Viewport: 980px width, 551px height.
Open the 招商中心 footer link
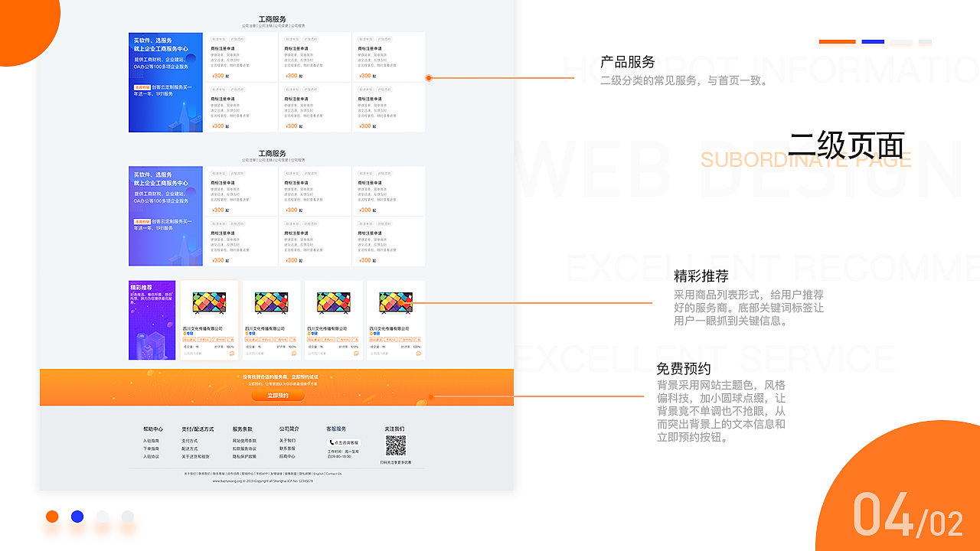287,456
